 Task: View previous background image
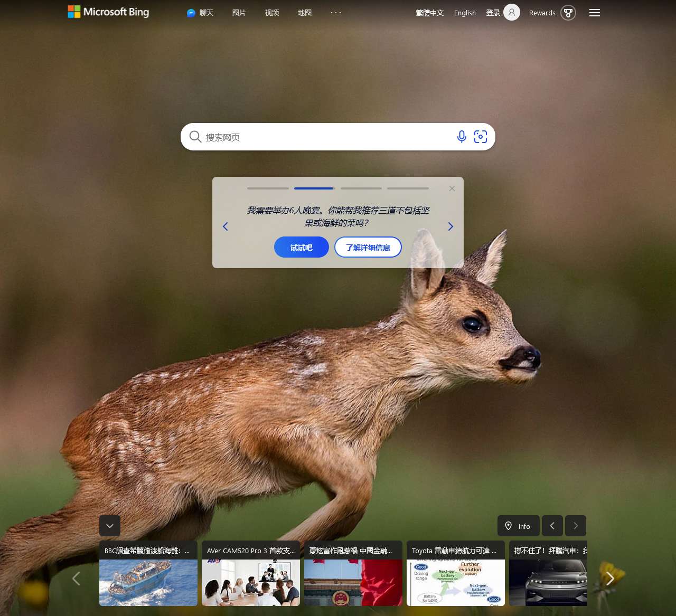pyautogui.click(x=552, y=526)
